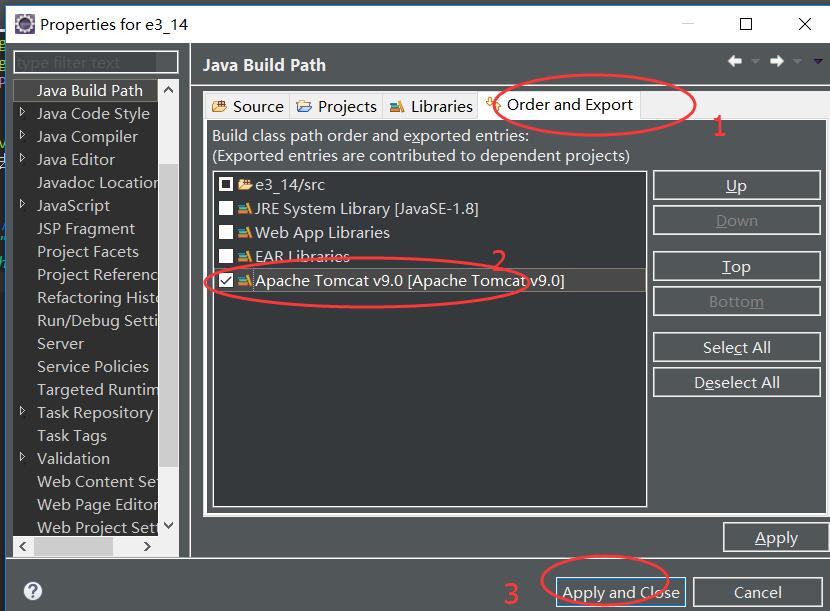Click Apply and Close
830x611 pixels.
tap(620, 592)
